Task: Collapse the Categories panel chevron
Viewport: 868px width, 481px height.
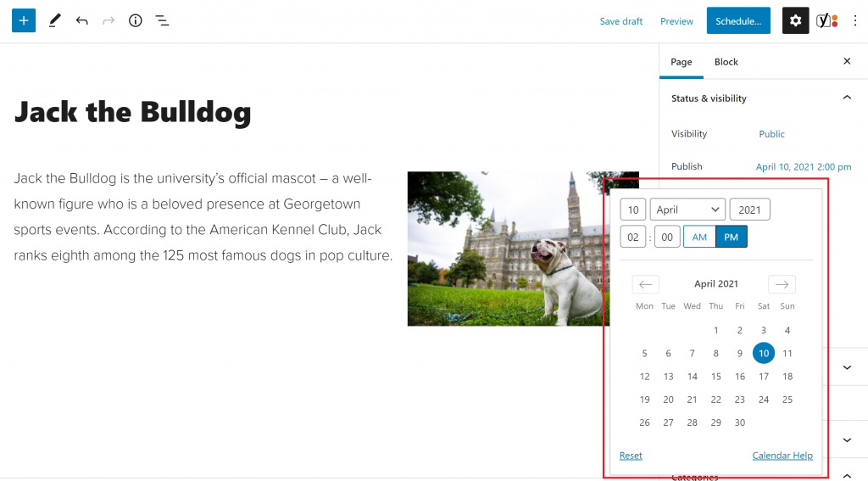Action: pyautogui.click(x=847, y=475)
